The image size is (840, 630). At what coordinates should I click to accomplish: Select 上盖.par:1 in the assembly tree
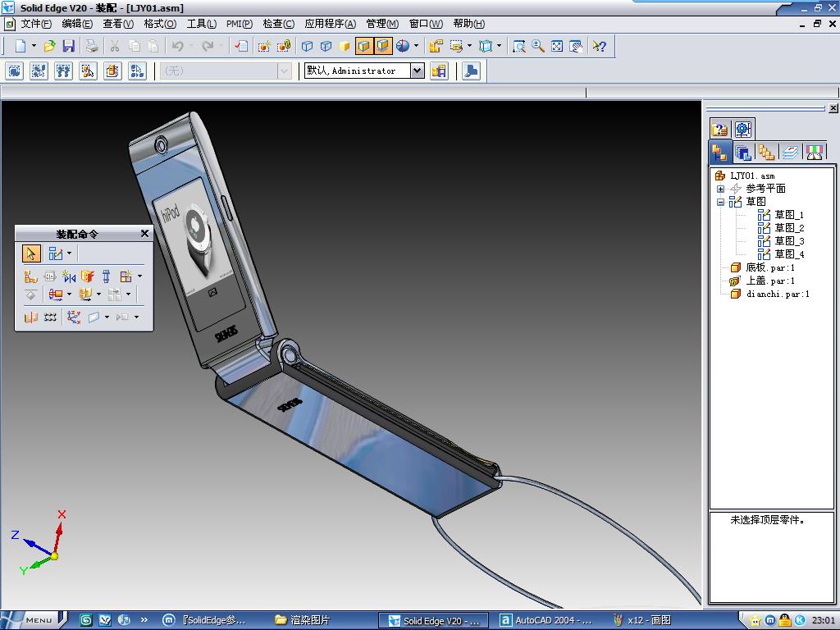[769, 281]
